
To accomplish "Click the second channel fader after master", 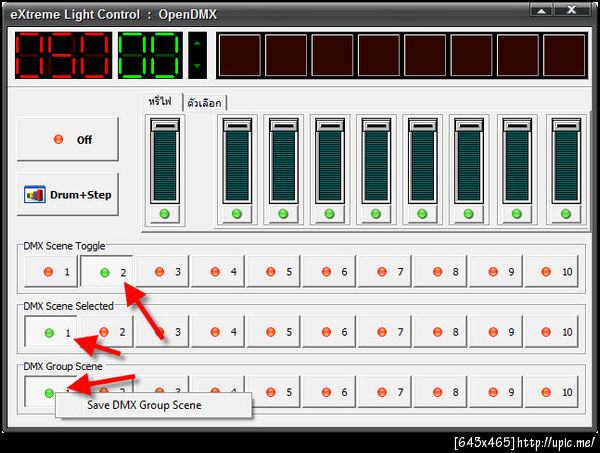I will pyautogui.click(x=283, y=161).
